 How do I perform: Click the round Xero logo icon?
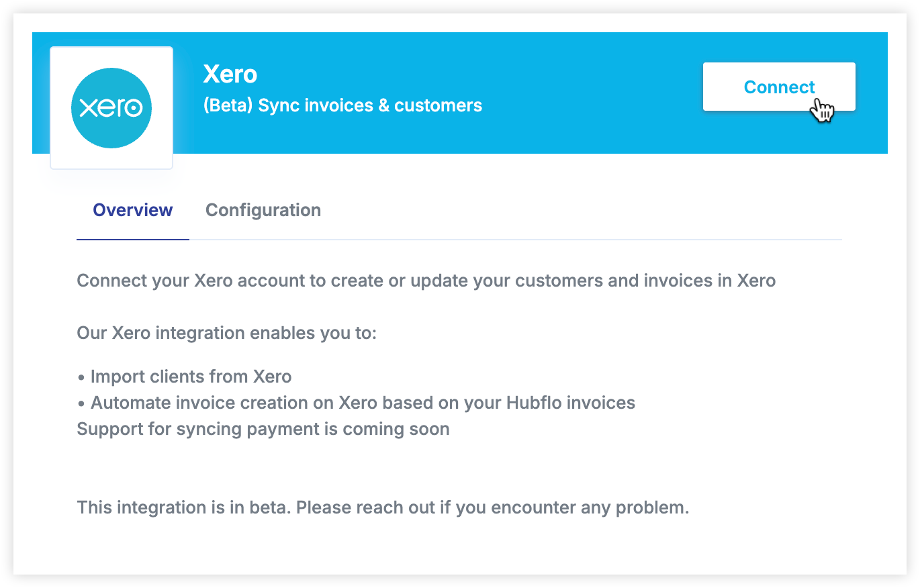[111, 108]
